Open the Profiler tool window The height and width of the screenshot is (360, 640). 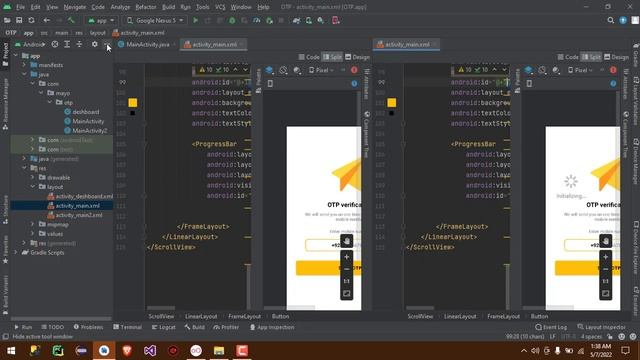[x=226, y=327]
